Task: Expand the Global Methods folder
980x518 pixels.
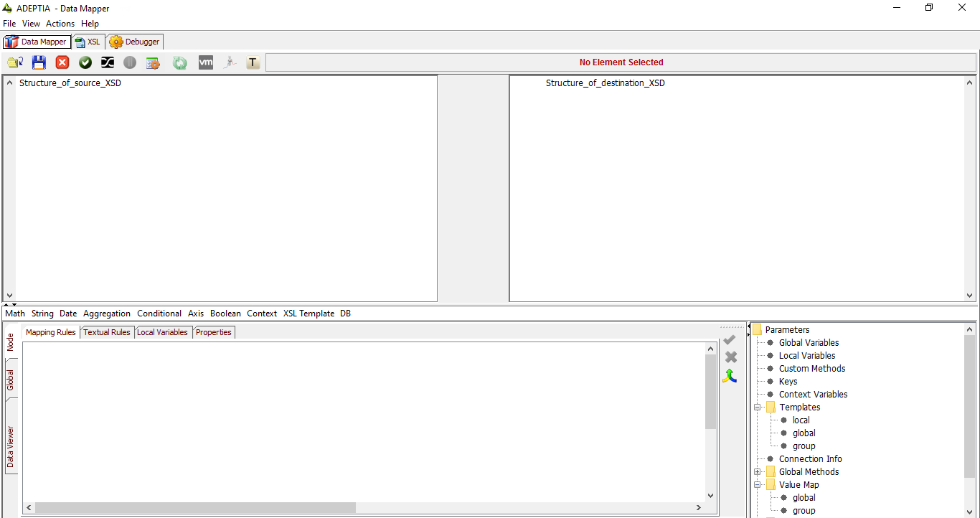Action: (758, 472)
